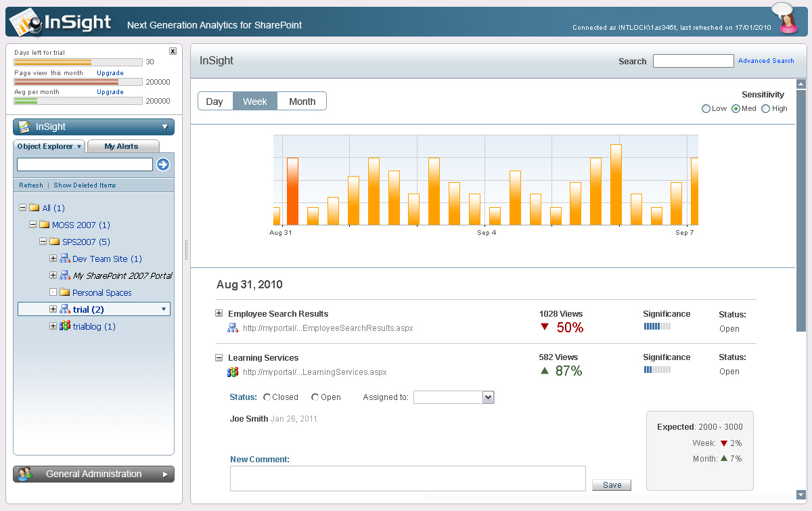The width and height of the screenshot is (812, 511).
Task: Close the trial usage panel
Action: click(x=173, y=51)
